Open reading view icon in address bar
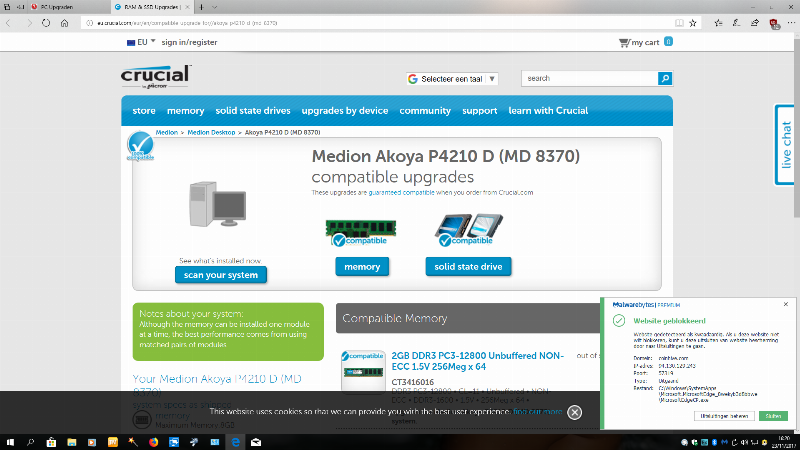Screen dimensions: 800x450 (679, 23)
